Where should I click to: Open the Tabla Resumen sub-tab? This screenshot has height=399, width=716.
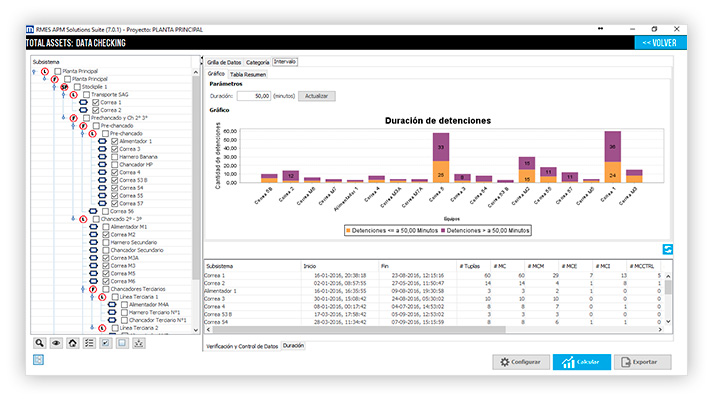pyautogui.click(x=247, y=74)
